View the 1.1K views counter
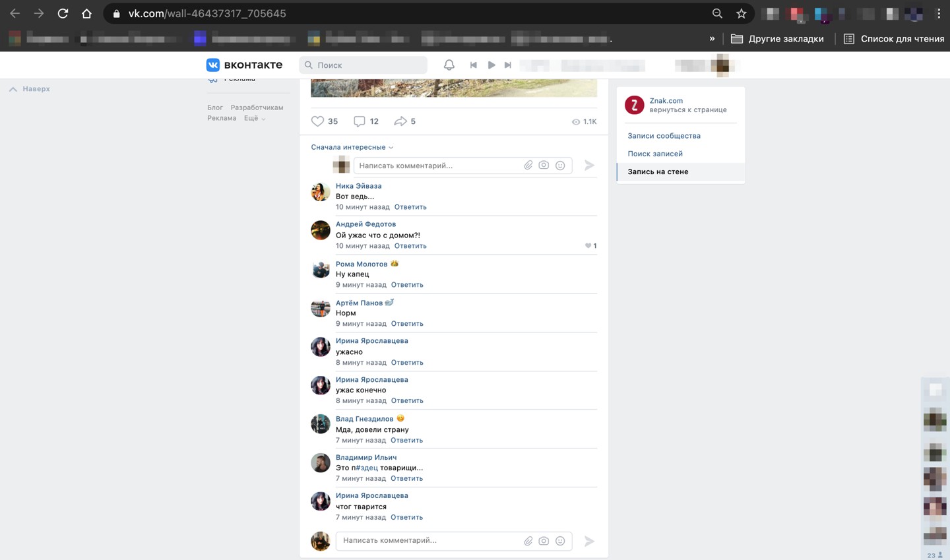This screenshot has height=560, width=950. click(x=584, y=121)
